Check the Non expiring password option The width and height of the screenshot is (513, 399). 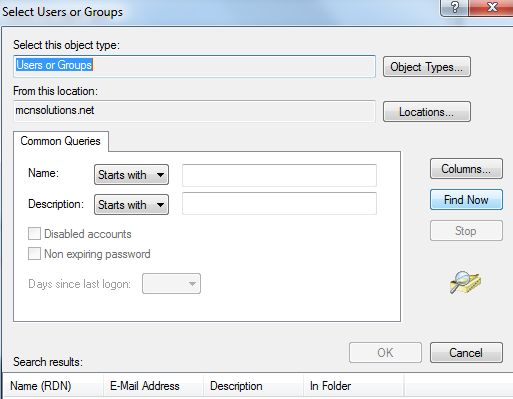(34, 254)
